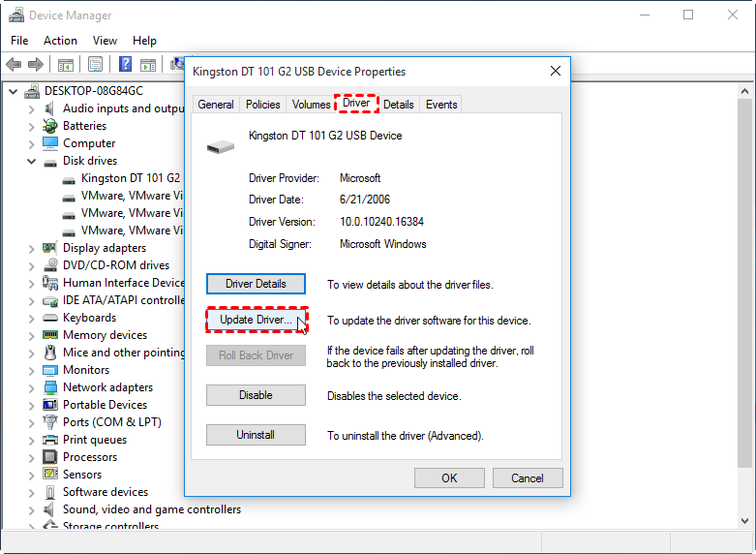Click the DVD/CD-ROM drives icon
Viewport: 756px width, 554px height.
tap(50, 265)
